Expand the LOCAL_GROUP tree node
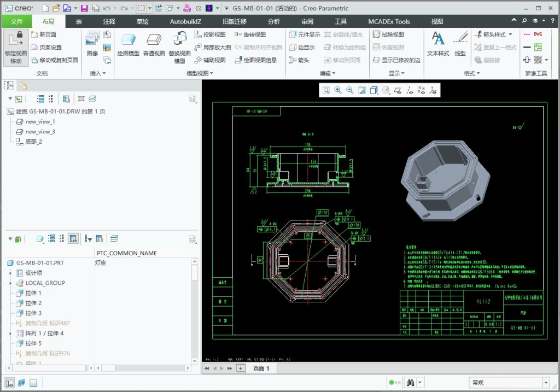This screenshot has width=560, height=392. point(11,283)
